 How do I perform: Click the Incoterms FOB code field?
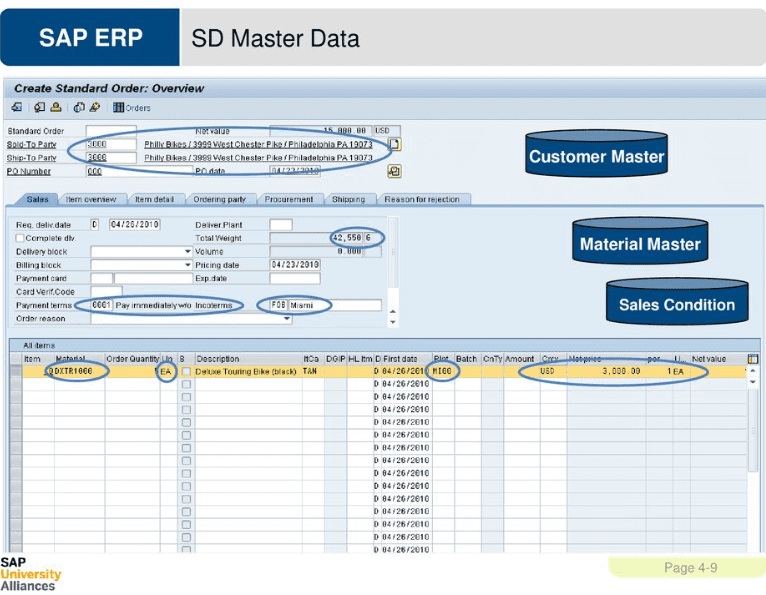coord(278,305)
